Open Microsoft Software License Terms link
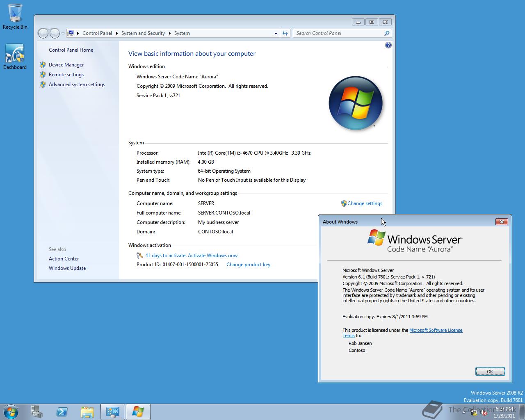The image size is (525, 420). [436, 330]
